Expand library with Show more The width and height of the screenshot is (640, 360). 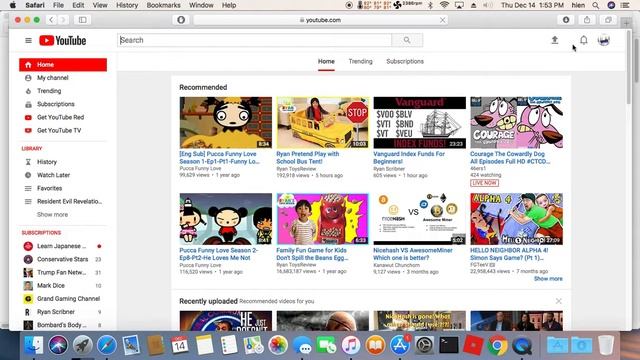53,214
